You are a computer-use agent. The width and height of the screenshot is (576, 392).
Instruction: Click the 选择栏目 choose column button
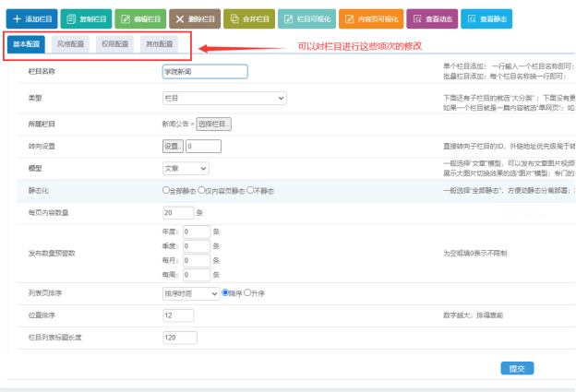pyautogui.click(x=213, y=124)
